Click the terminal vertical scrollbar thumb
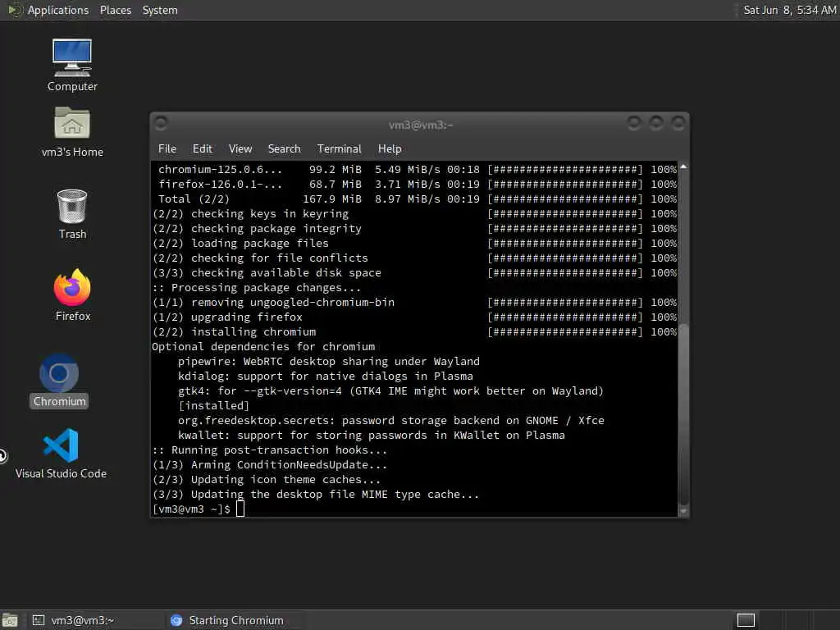The image size is (840, 630). point(683,413)
